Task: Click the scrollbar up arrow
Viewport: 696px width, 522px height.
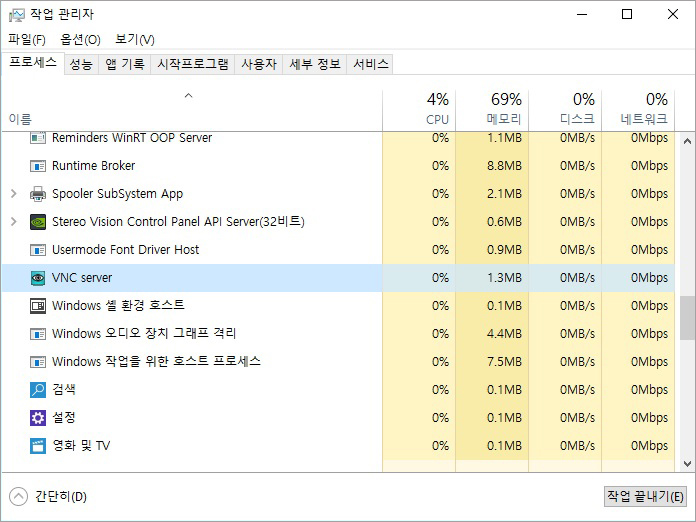Action: [687, 142]
